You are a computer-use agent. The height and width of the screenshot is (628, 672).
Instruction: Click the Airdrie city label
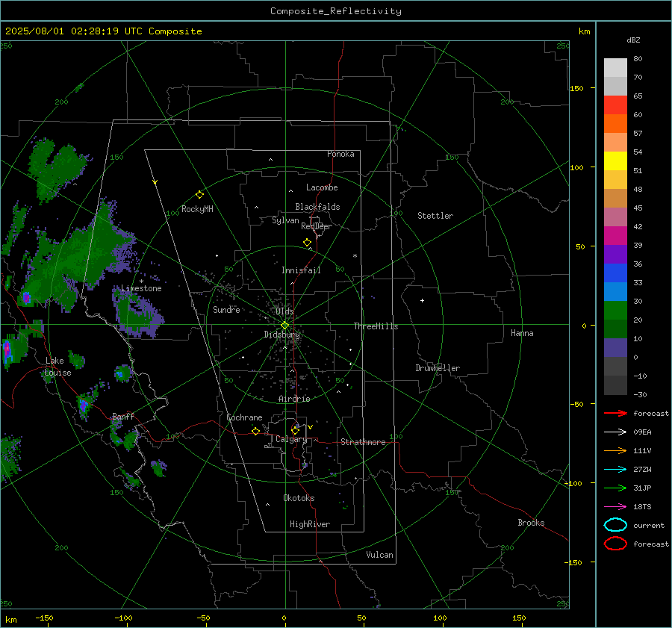point(294,399)
